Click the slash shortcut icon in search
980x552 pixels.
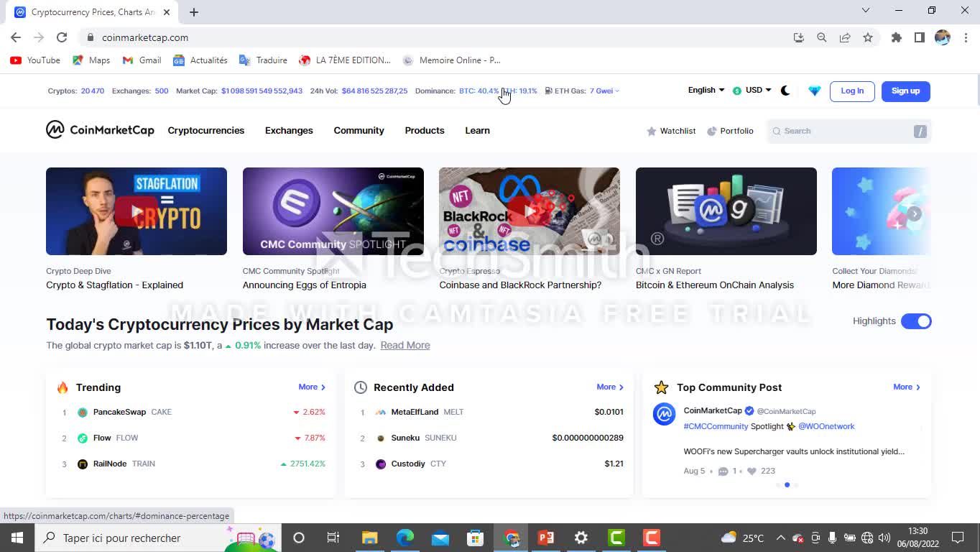[920, 131]
